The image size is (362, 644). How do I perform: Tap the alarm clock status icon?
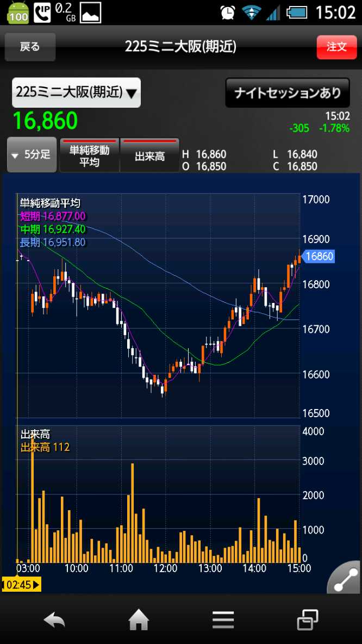pos(228,12)
